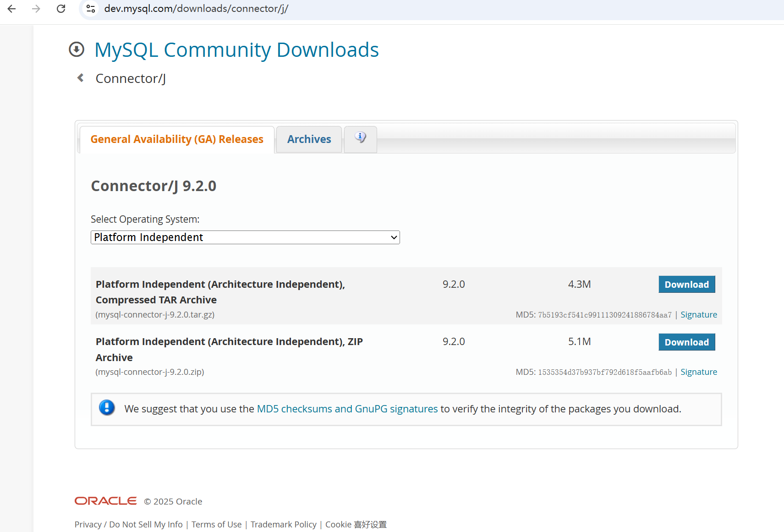Click the download circle icon beside title
Screen dimensions: 784x532
tap(77, 49)
